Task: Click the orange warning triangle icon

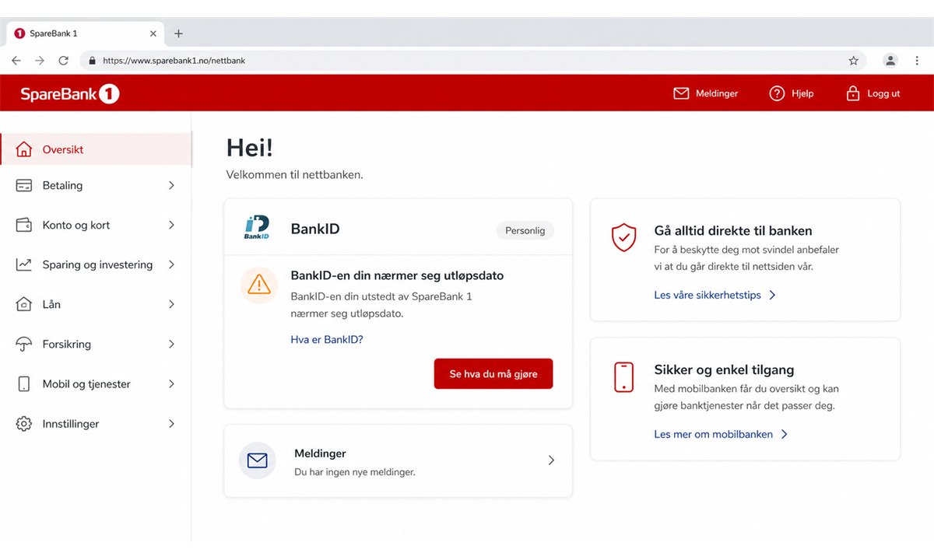Action: click(x=258, y=285)
